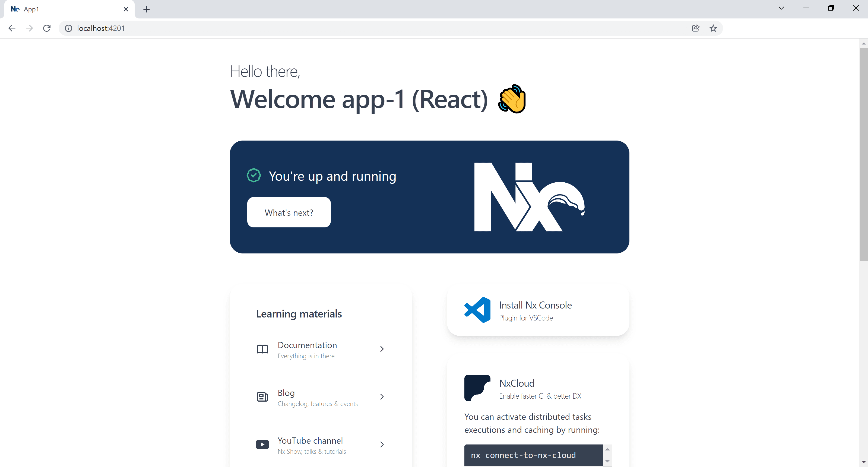Click the What's next? button

coord(289,212)
